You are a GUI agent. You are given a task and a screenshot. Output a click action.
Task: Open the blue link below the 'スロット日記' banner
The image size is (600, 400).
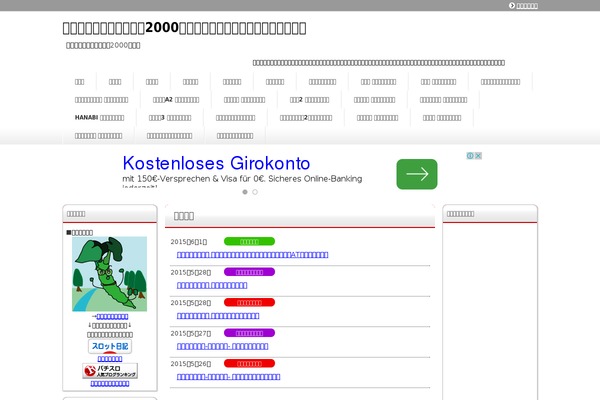(x=110, y=359)
